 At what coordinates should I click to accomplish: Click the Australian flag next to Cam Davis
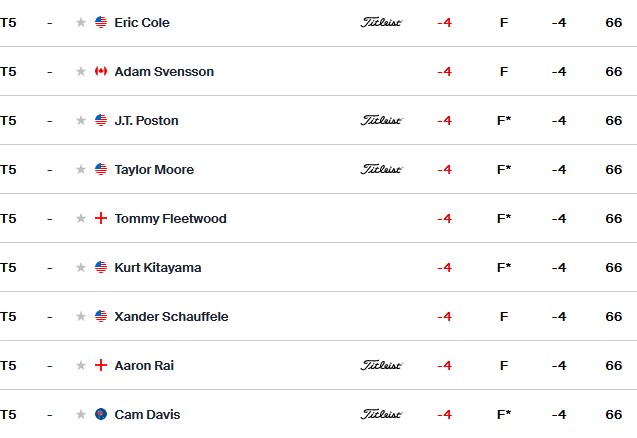[x=101, y=414]
